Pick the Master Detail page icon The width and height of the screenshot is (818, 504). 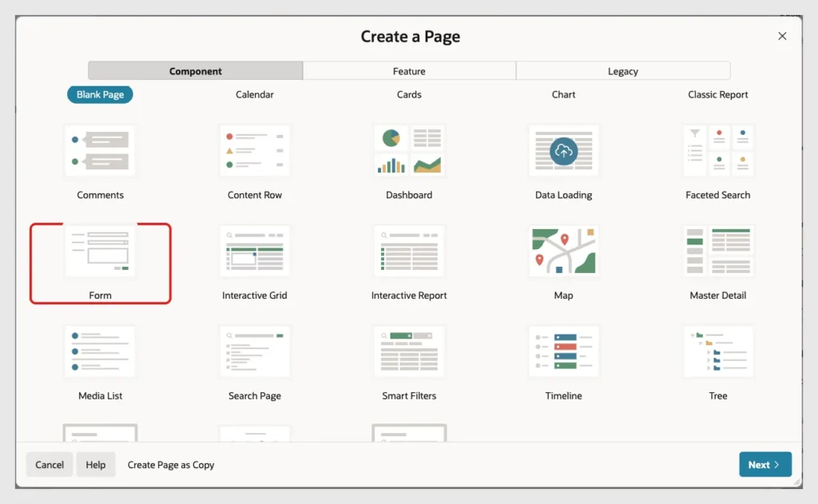718,251
